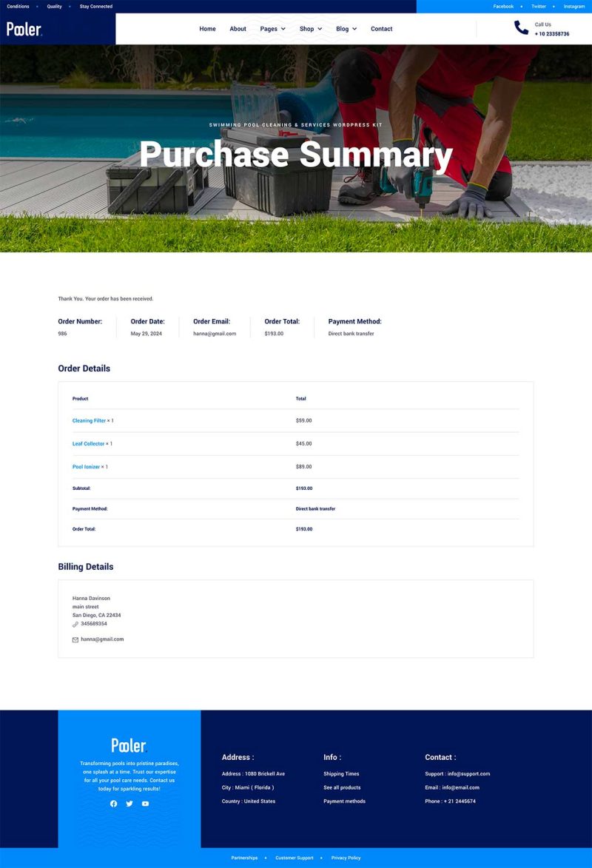Screen dimensions: 592x868
Task: Open the Contact menu item
Action: [x=381, y=29]
